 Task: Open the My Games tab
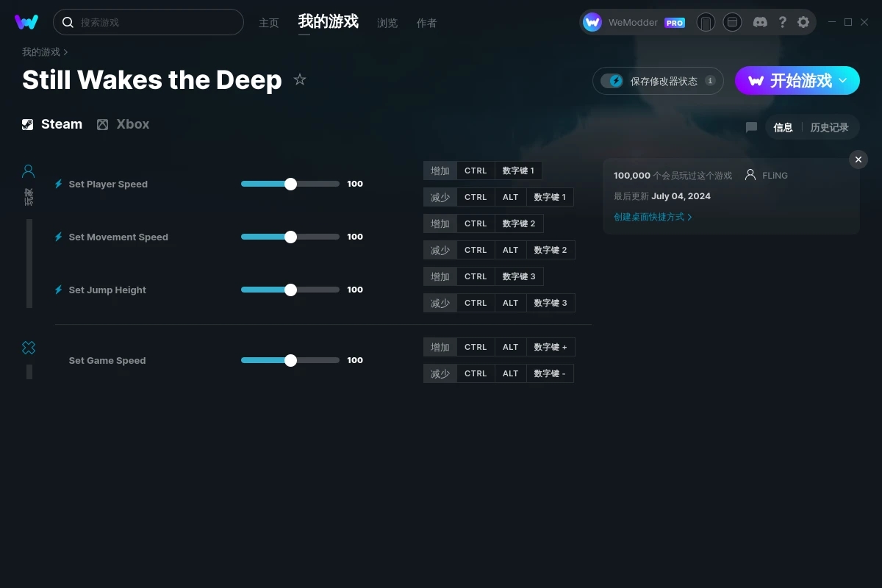pyautogui.click(x=329, y=22)
